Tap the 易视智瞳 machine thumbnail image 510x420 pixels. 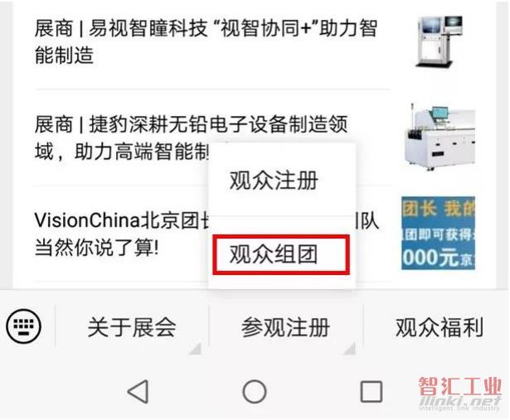click(x=439, y=41)
